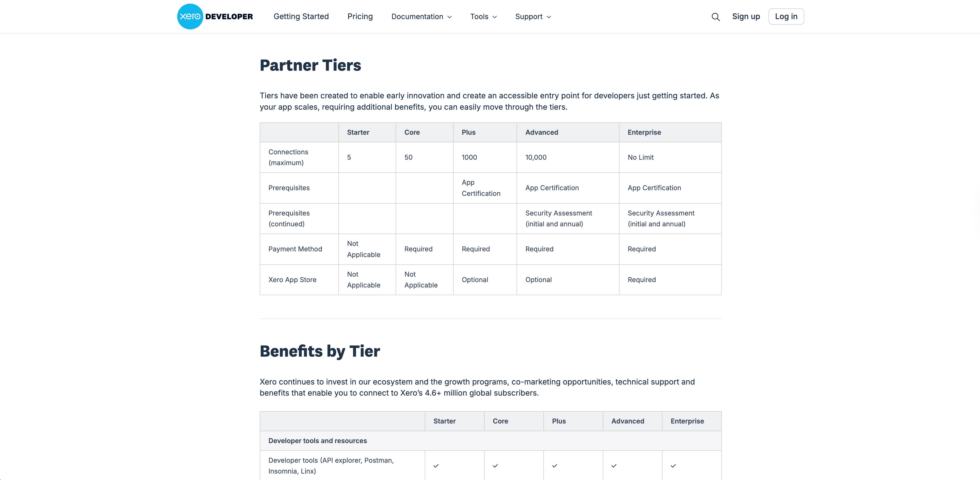Click the checkmark under Starter for Developer tools
Image resolution: width=980 pixels, height=480 pixels.
coord(436,466)
